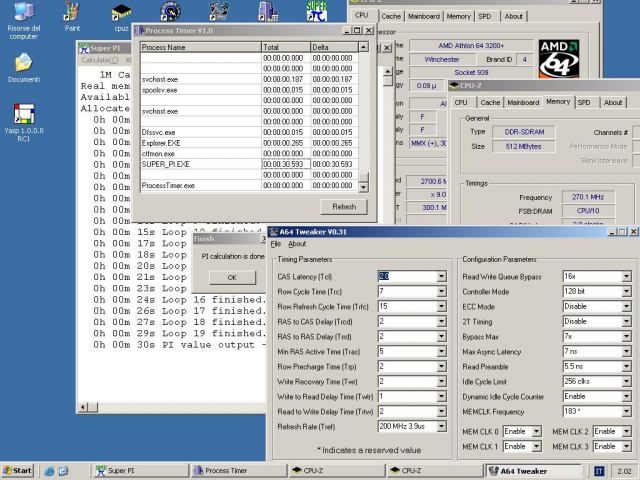
Task: Click Refresh in Process Timer
Action: point(344,207)
